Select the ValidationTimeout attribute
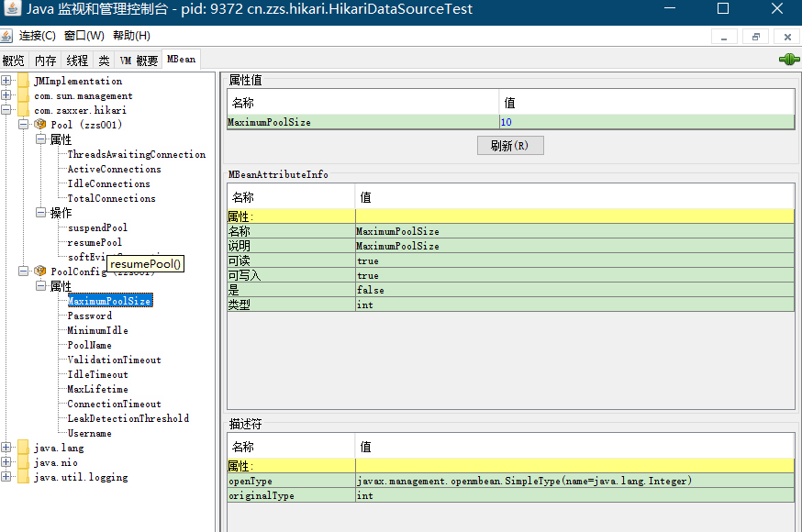 (114, 360)
